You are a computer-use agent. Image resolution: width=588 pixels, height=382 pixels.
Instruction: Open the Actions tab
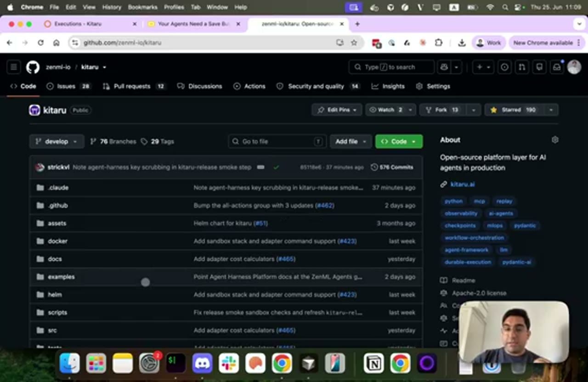click(x=249, y=86)
